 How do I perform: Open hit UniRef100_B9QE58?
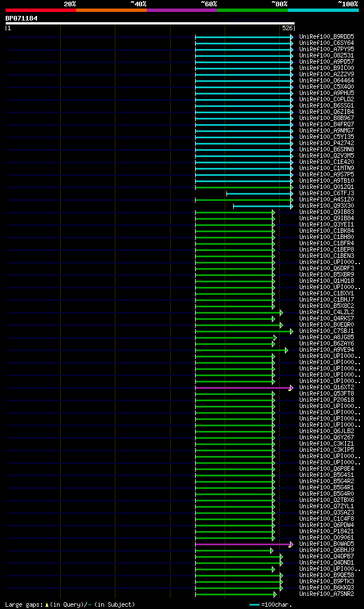[326, 575]
